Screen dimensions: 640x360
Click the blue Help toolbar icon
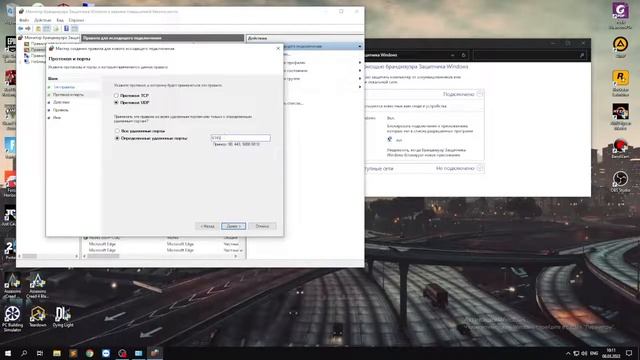click(x=66, y=29)
